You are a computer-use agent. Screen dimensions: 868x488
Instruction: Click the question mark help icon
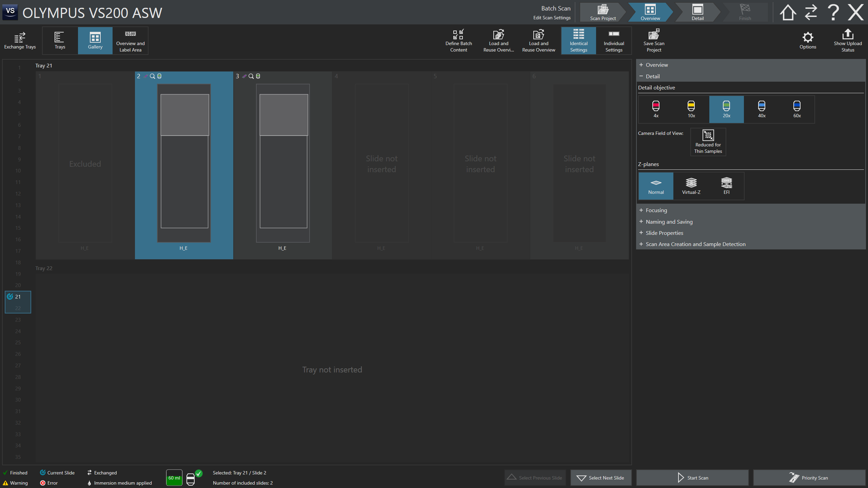coord(833,13)
